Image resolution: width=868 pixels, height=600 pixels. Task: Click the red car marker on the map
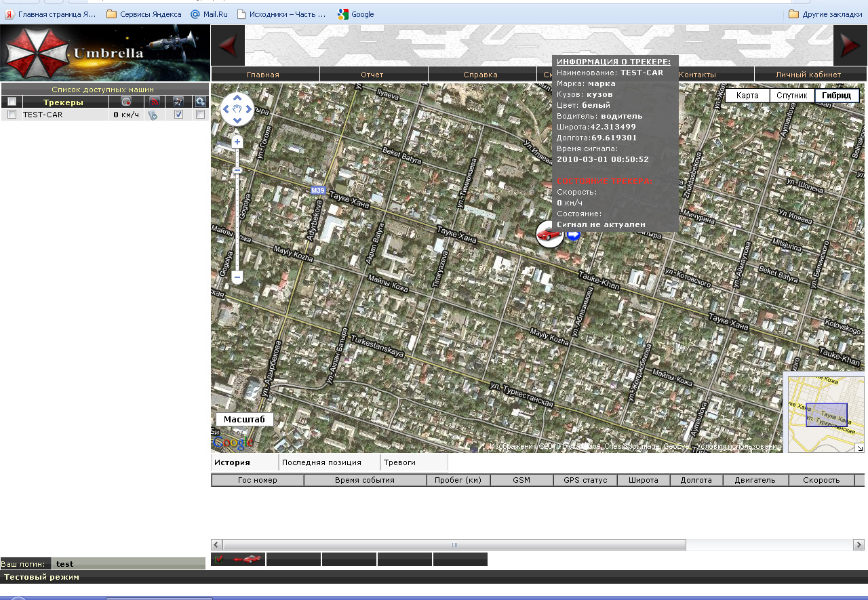[549, 234]
